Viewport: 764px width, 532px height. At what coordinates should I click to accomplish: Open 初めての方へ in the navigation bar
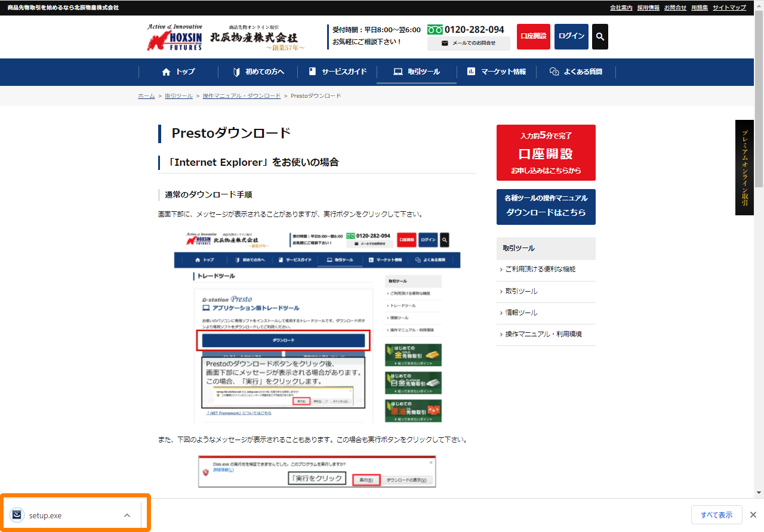tap(258, 72)
